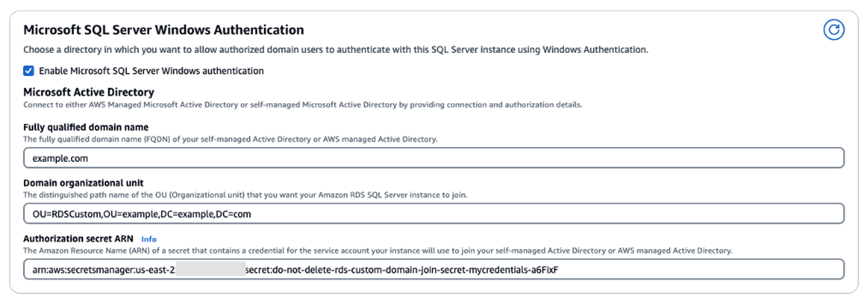Image resolution: width=868 pixels, height=305 pixels.
Task: Click into the Domain organizational unit field
Action: click(433, 213)
